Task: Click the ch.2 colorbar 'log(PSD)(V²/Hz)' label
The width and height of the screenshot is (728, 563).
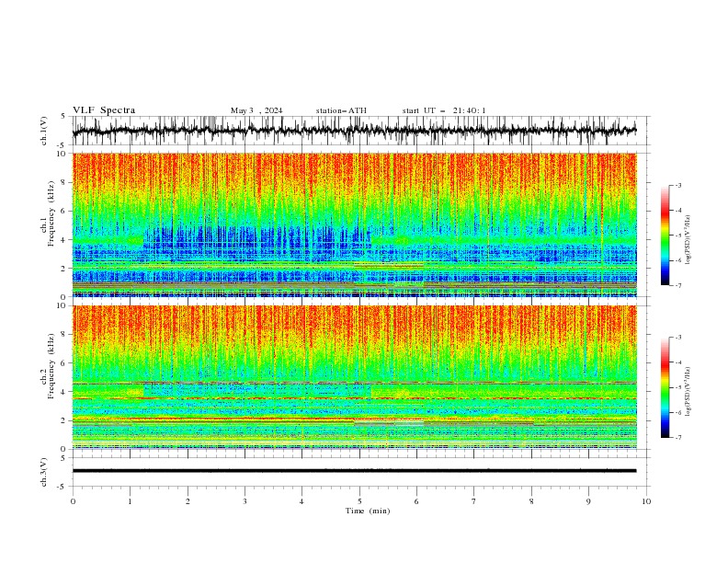Action: [x=688, y=391]
